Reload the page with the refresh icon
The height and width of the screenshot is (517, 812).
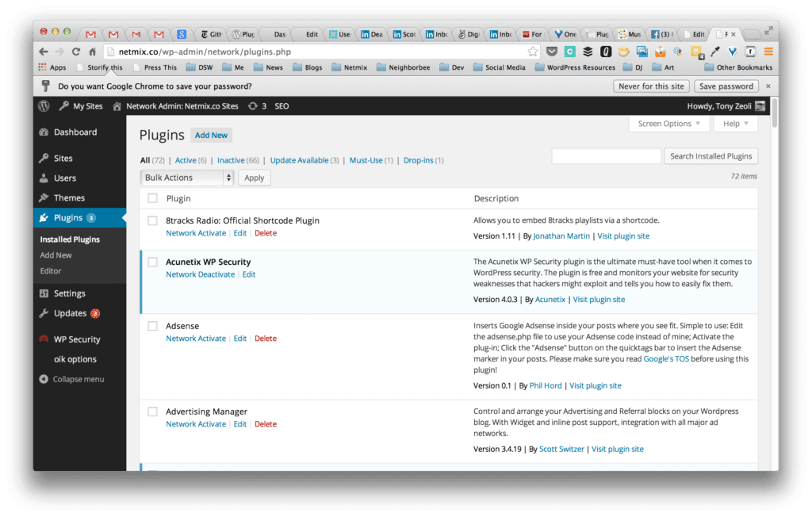pos(75,52)
